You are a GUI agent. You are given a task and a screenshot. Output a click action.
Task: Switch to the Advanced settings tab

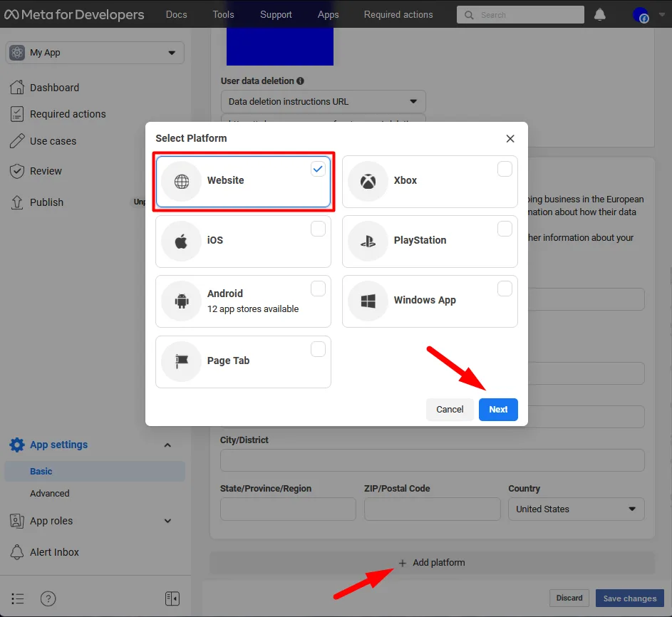point(50,493)
